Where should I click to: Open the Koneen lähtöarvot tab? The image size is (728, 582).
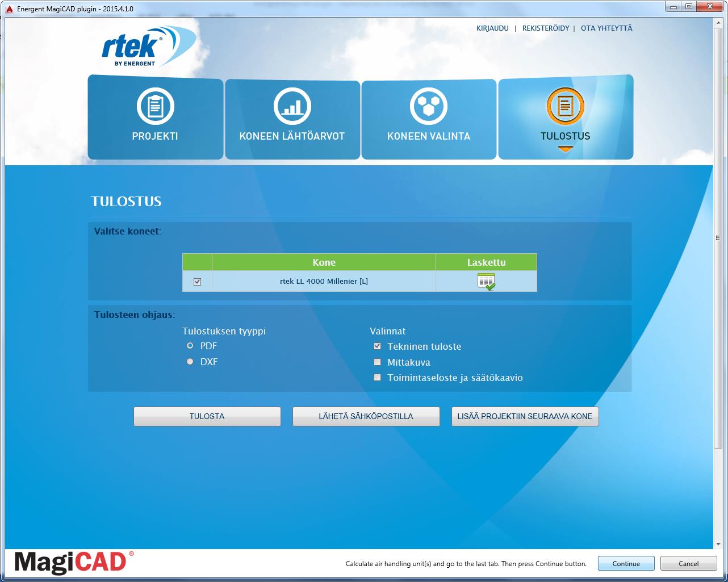click(x=292, y=118)
